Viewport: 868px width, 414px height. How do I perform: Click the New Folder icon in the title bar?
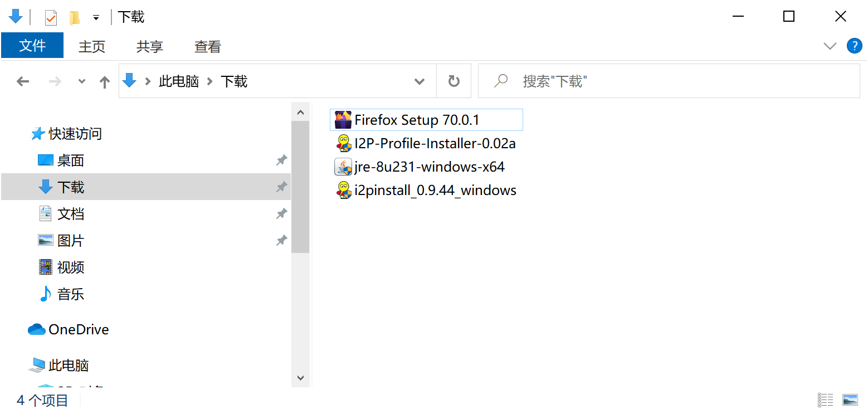pos(74,18)
